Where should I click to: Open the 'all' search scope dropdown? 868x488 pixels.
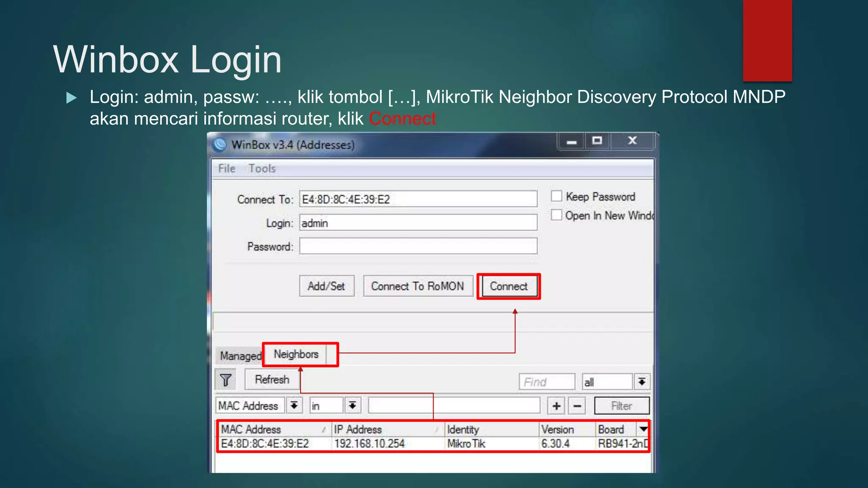pos(642,382)
